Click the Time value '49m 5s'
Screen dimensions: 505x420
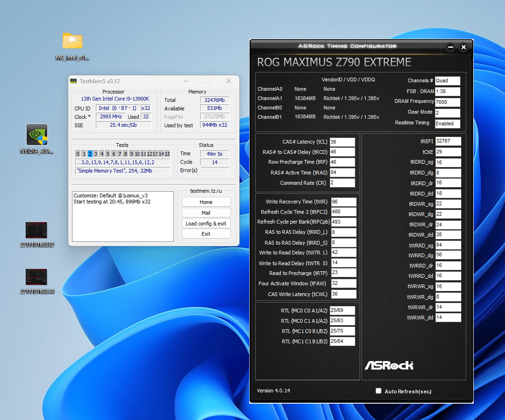(215, 154)
